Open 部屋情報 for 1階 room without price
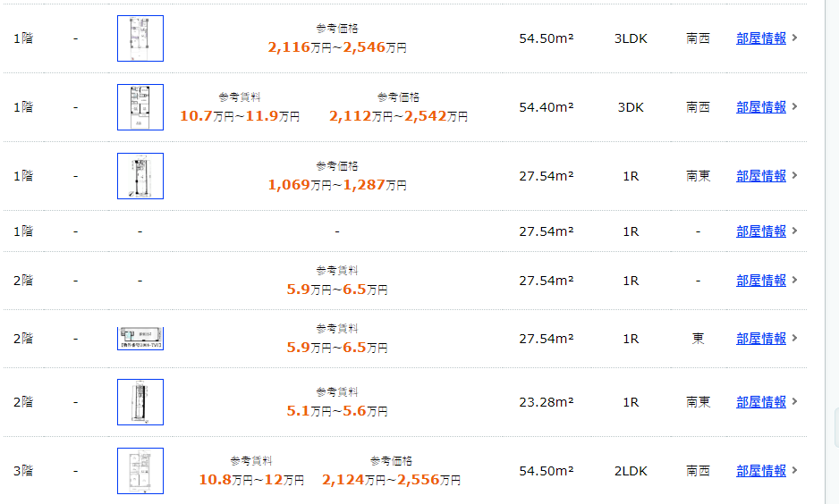Viewport: 839px width, 504px height. (x=761, y=231)
